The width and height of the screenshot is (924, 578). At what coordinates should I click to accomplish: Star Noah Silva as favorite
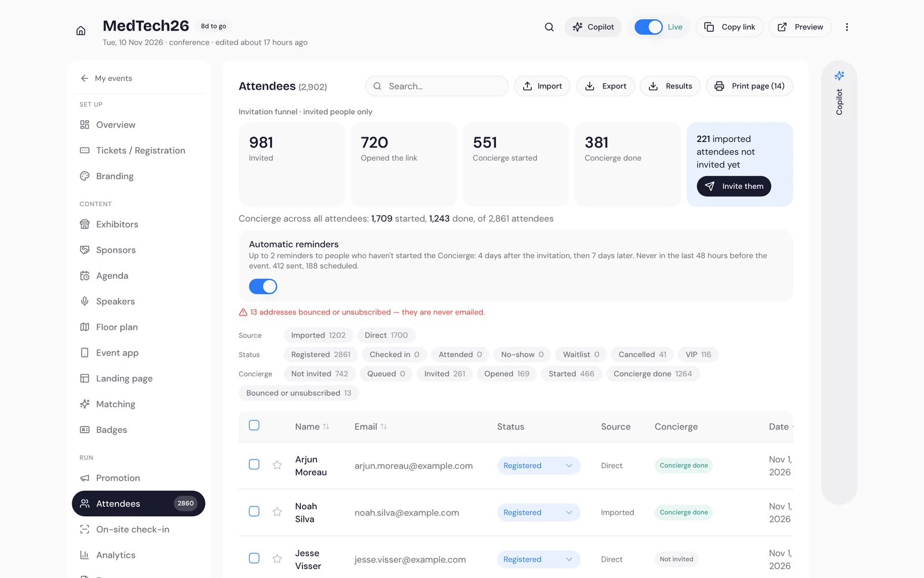pyautogui.click(x=277, y=512)
